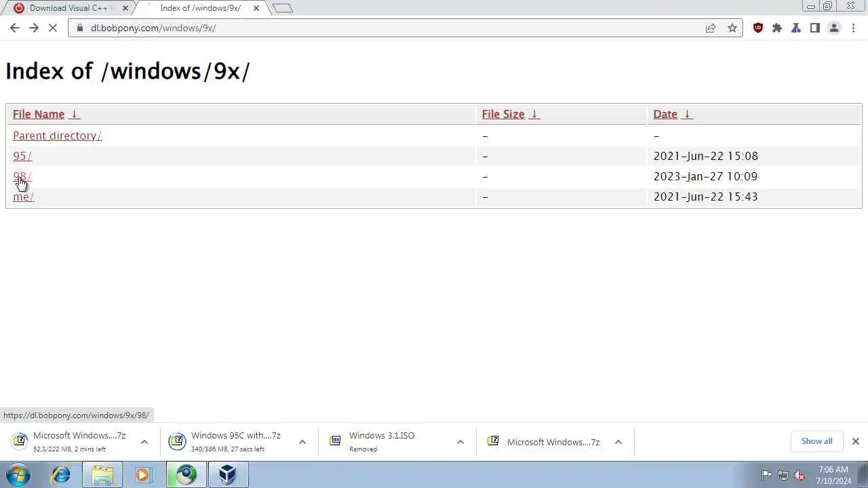Open the uBlock Origin extension

(x=758, y=28)
